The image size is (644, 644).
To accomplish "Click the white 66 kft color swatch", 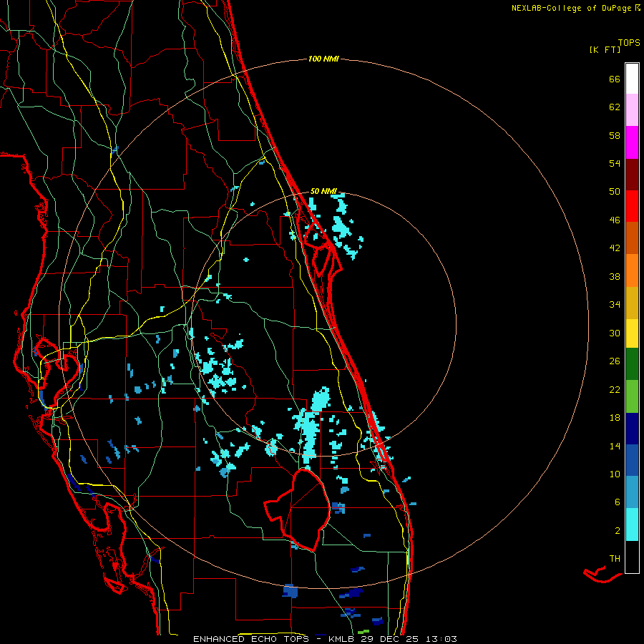I will tap(632, 79).
